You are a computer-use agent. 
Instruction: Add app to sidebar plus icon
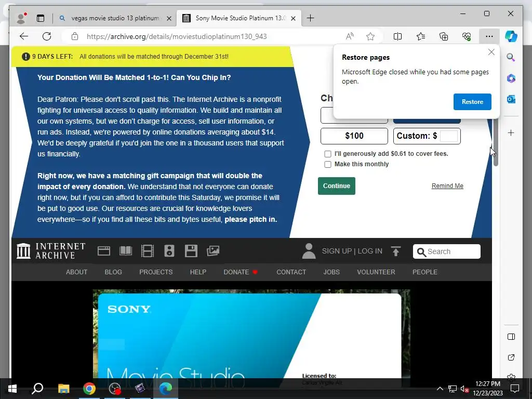click(511, 132)
